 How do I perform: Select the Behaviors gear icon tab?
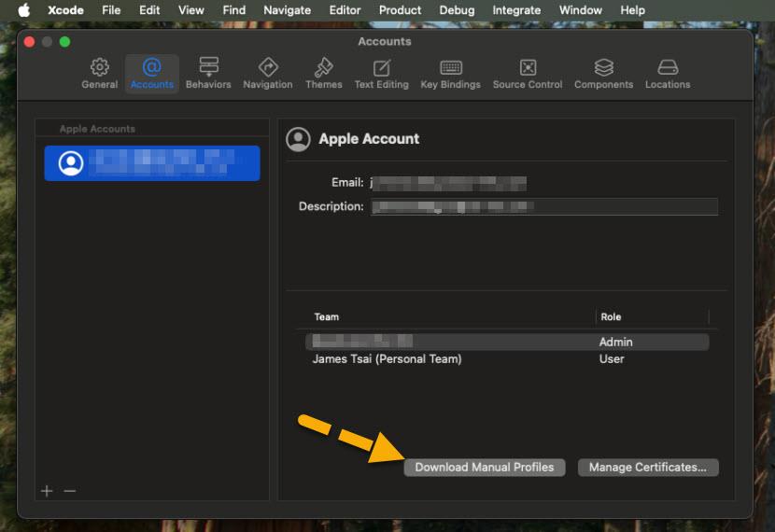pyautogui.click(x=208, y=73)
